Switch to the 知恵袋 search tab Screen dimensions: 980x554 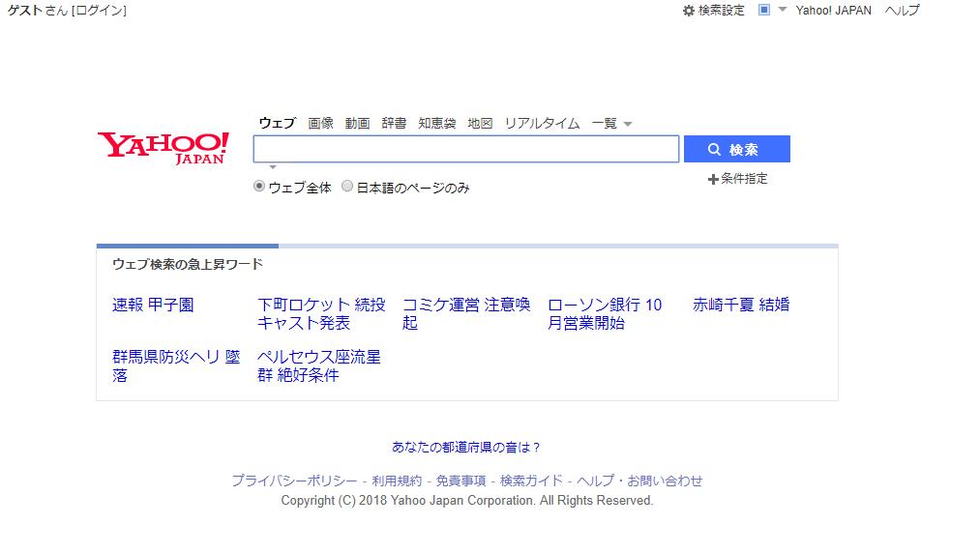click(x=437, y=123)
